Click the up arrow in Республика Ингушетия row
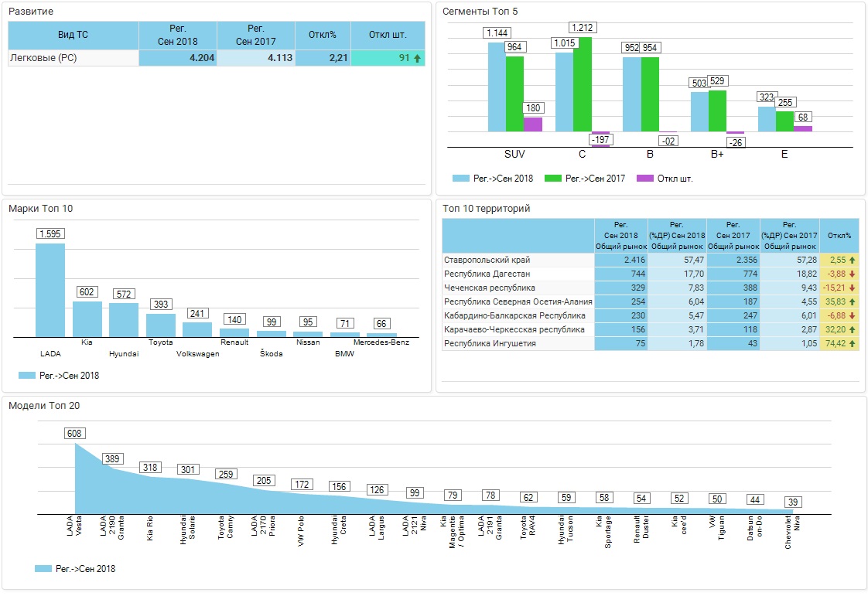Screen dimensions: 868x613 point(852,344)
